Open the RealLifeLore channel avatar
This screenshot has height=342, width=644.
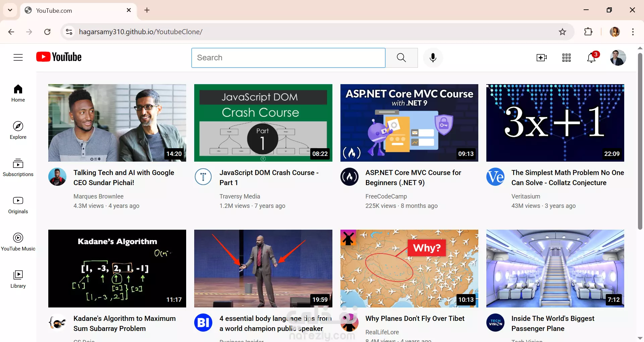click(x=350, y=323)
